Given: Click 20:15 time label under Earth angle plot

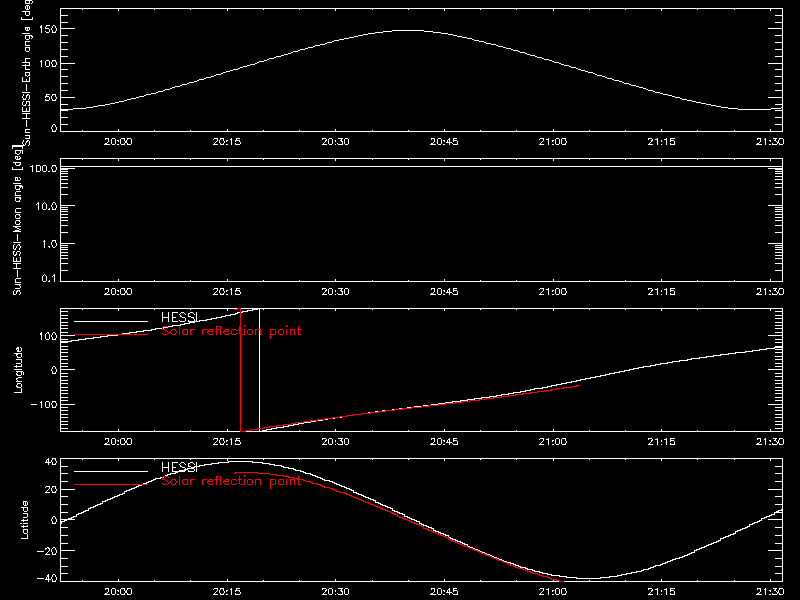Looking at the screenshot, I should (x=227, y=141).
